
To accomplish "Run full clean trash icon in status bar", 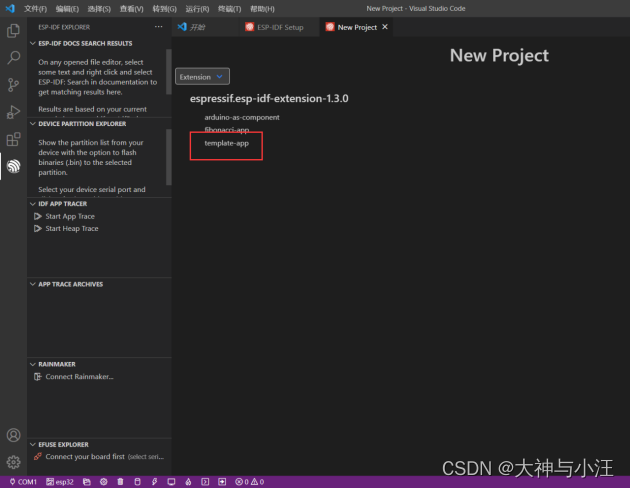I will [x=120, y=482].
